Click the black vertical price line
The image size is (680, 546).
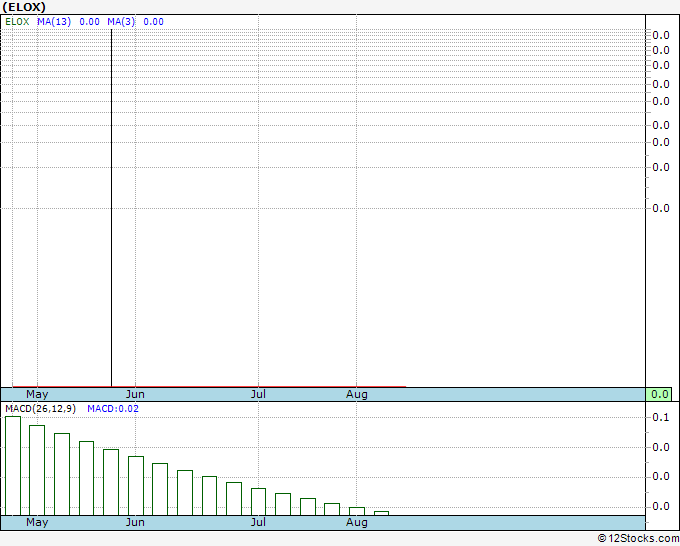pyautogui.click(x=110, y=200)
